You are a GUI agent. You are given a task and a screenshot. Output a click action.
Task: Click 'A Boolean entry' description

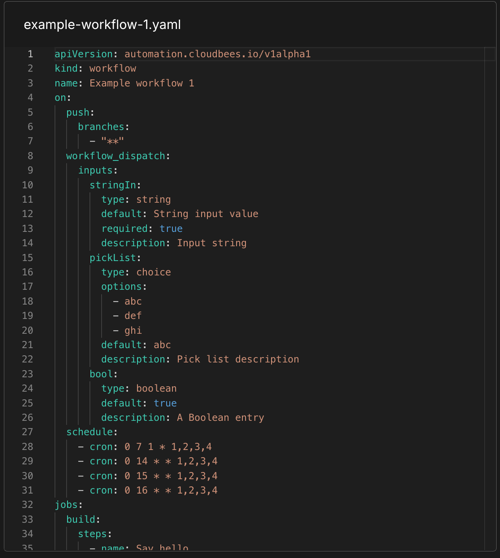221,417
